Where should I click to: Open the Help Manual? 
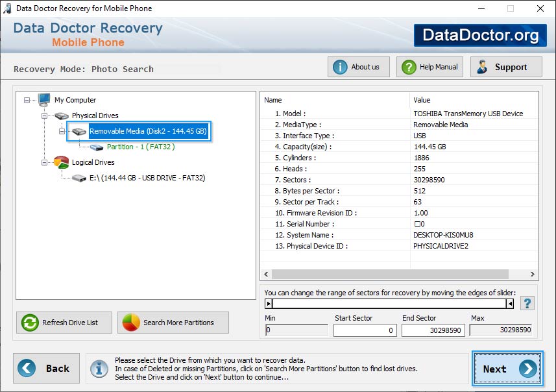point(429,67)
